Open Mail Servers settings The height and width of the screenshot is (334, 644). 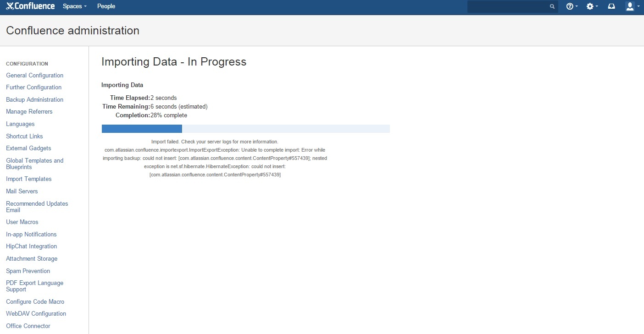[x=22, y=191]
